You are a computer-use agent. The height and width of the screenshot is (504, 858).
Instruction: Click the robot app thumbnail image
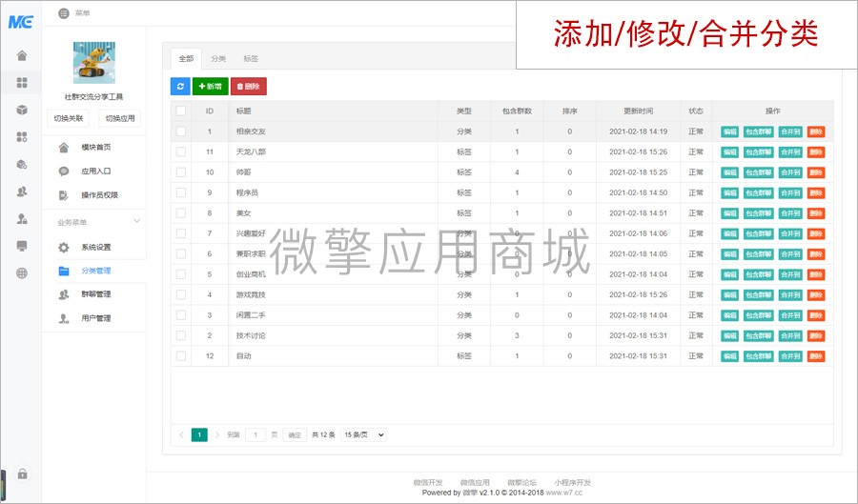(x=94, y=62)
